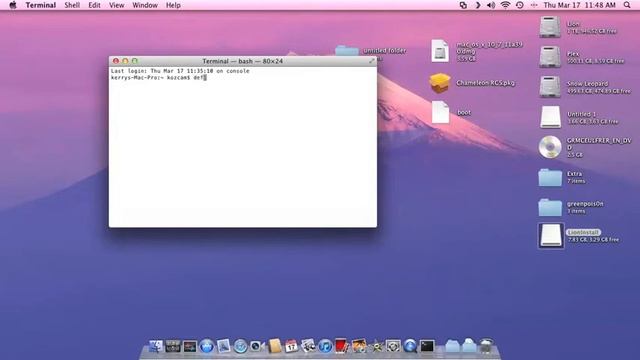Launch iTunes blue music note icon
Screen dimensions: 640x360
tap(325, 346)
